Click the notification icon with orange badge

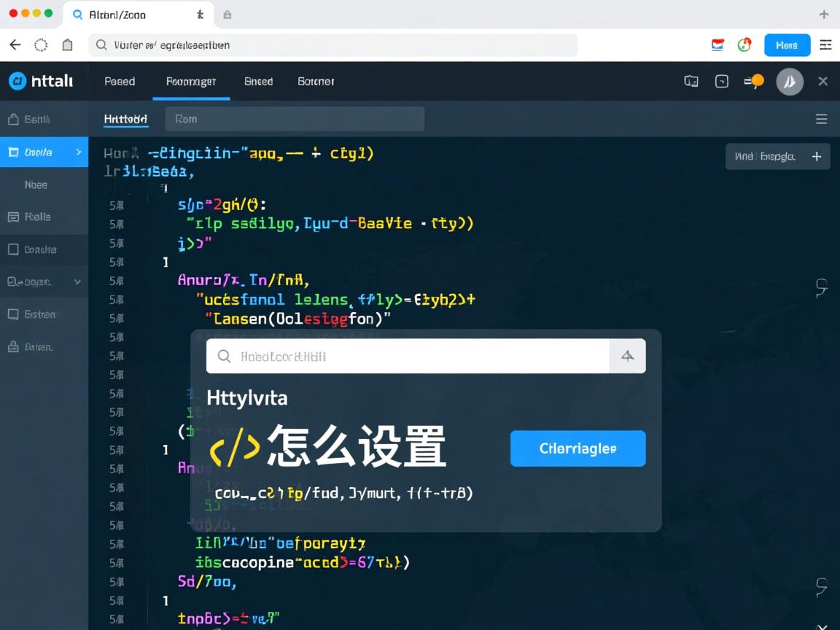point(753,81)
